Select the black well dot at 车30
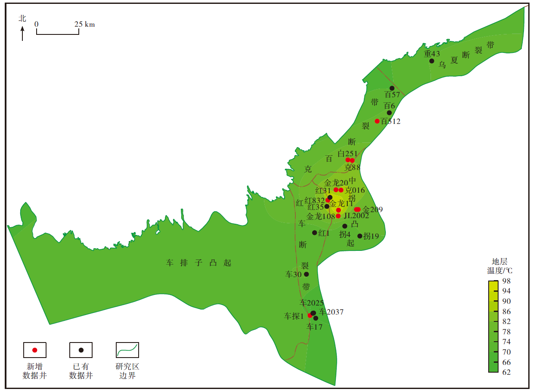Image resolution: width=533 pixels, height=392 pixels. pos(307,274)
